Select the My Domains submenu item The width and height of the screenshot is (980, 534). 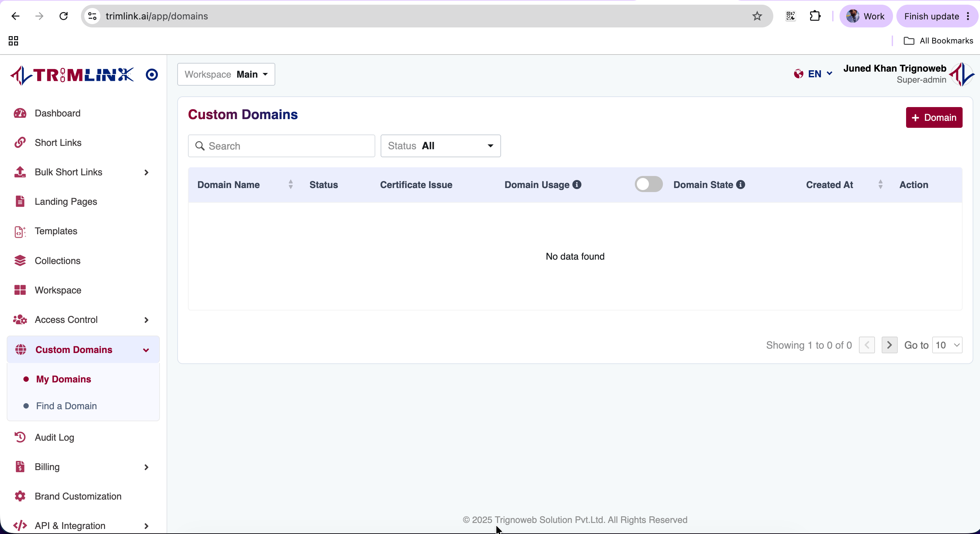64,379
